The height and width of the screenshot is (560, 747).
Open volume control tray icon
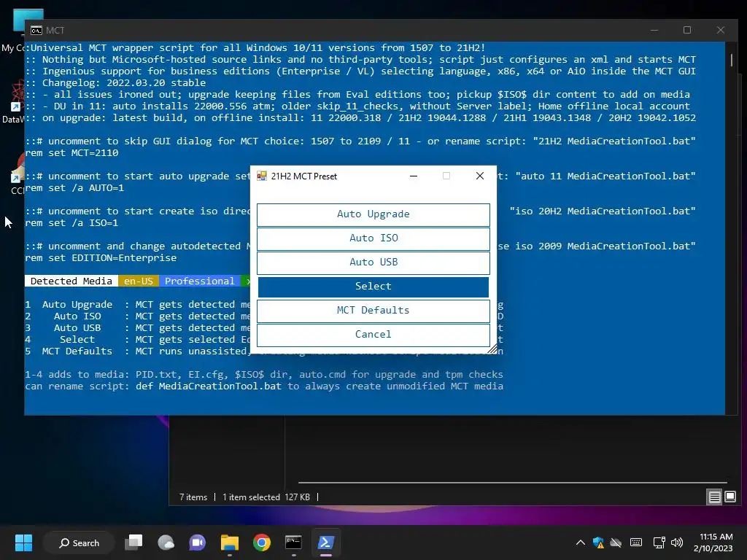point(676,542)
